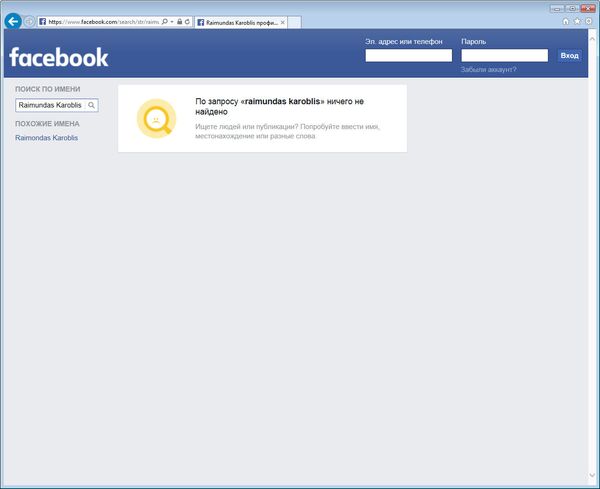Click the ПОХОЖИЕ ИМЕНА heading
600x489 pixels.
coord(47,124)
